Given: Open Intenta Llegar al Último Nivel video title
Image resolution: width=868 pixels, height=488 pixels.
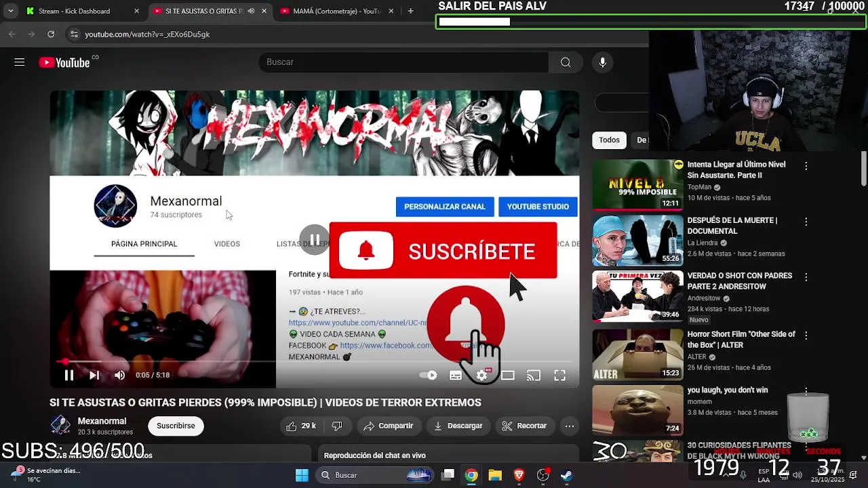Looking at the screenshot, I should 736,170.
